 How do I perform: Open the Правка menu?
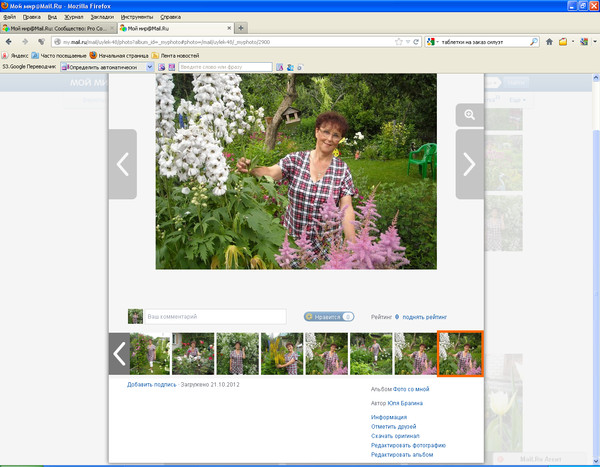(x=31, y=17)
